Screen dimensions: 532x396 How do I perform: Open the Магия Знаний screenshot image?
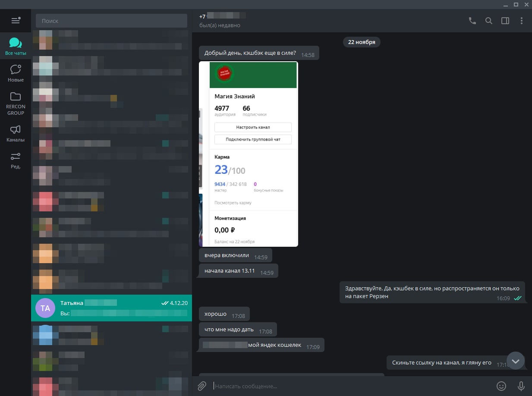pyautogui.click(x=249, y=154)
